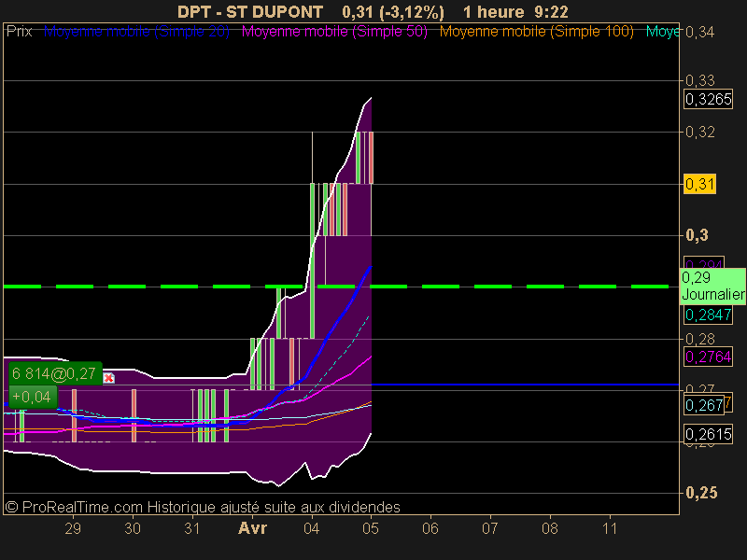This screenshot has width=747, height=560.
Task: Click the truncated cyan Moye legend
Action: point(662,32)
